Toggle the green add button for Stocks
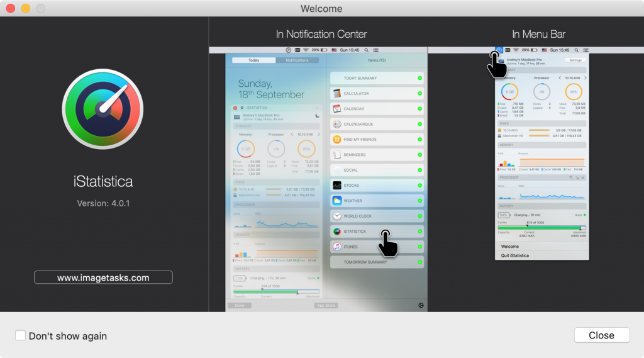 coord(419,186)
